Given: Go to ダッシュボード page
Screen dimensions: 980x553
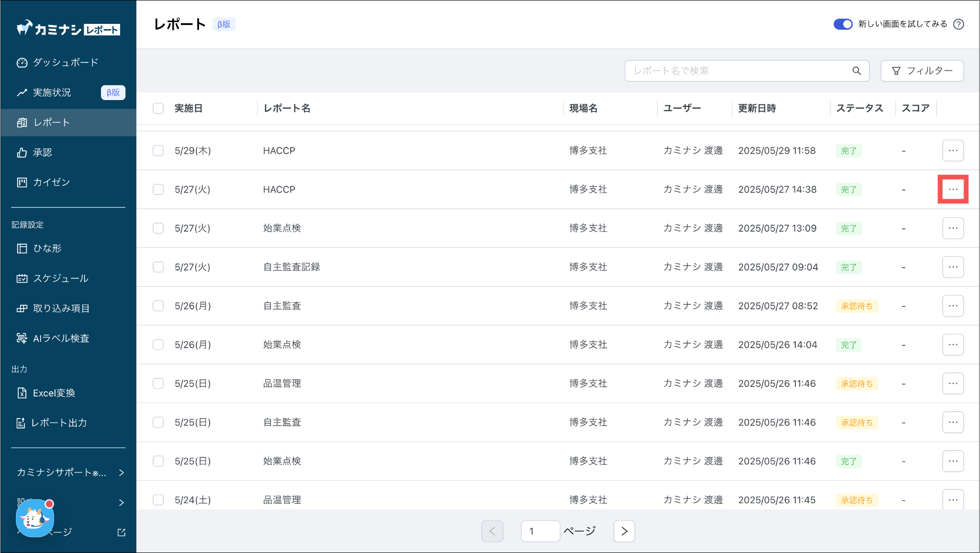Looking at the screenshot, I should [x=65, y=63].
